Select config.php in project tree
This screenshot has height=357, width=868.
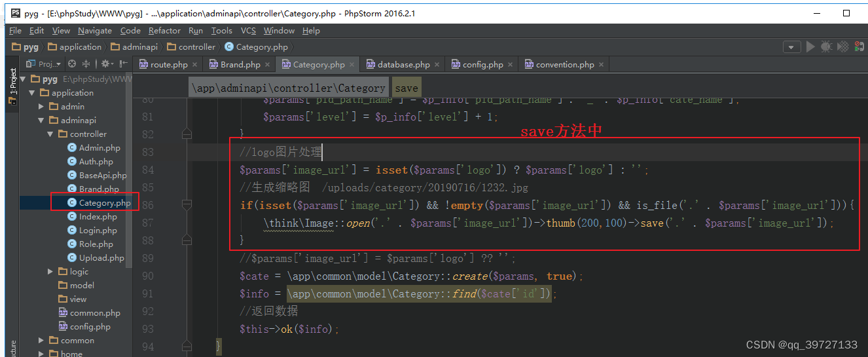(x=84, y=326)
